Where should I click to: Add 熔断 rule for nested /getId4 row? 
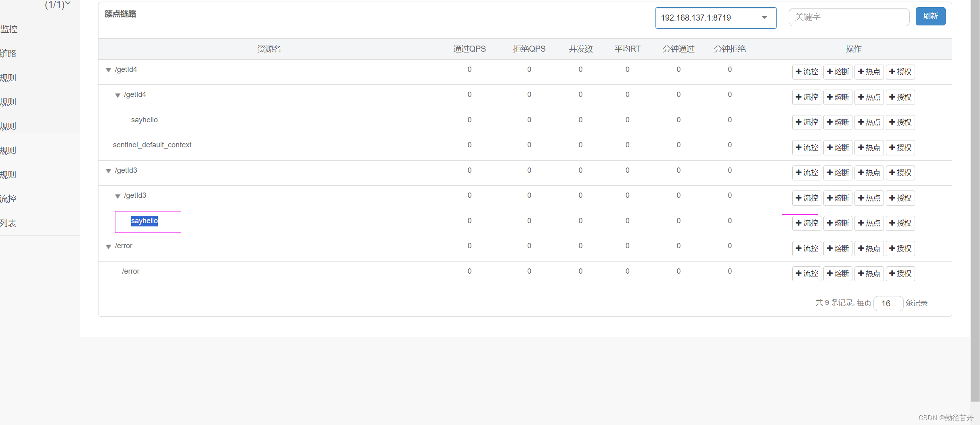click(838, 97)
